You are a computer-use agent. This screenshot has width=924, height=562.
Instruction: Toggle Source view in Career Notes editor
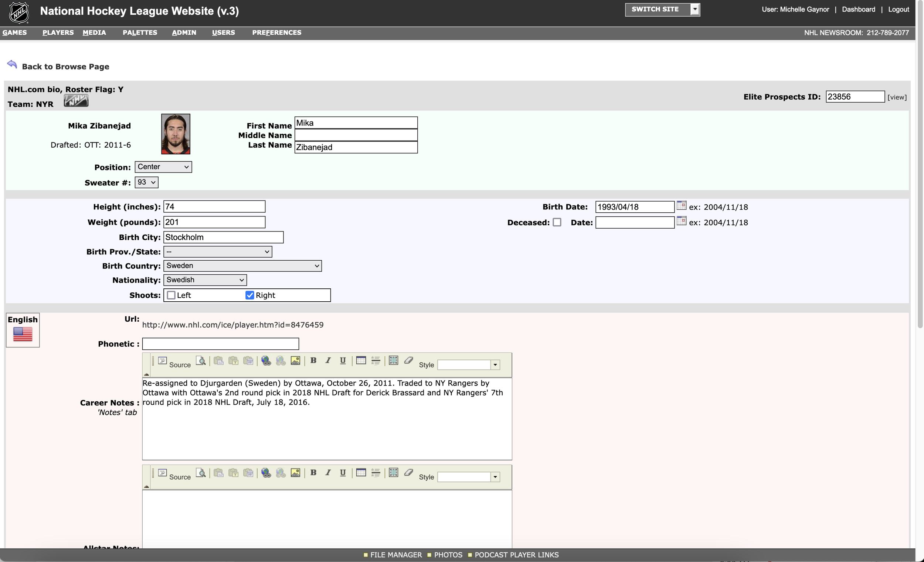[x=174, y=362]
